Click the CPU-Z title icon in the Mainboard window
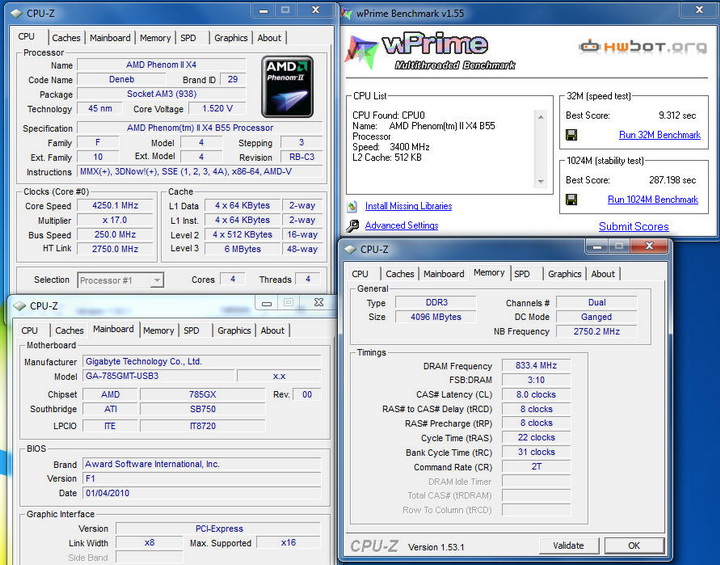Viewport: 720px width, 565px height. click(x=20, y=306)
